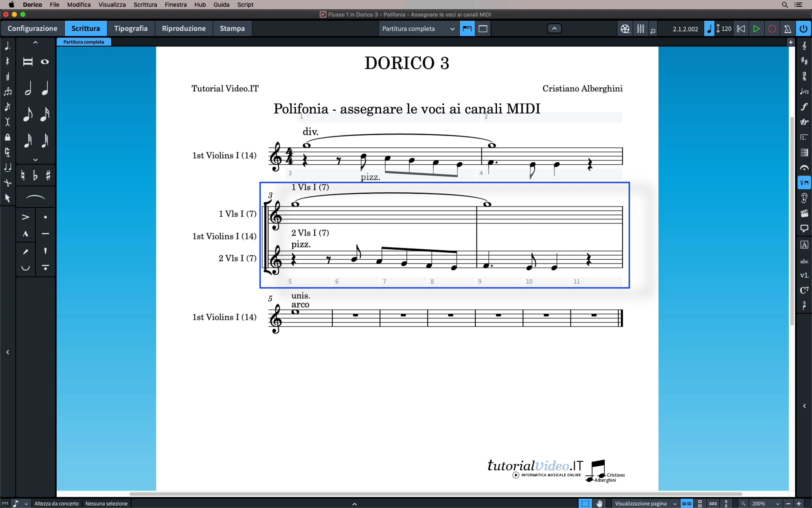Click the Altezza da concerto status button
Viewport: 812px width, 508px height.
tap(57, 504)
